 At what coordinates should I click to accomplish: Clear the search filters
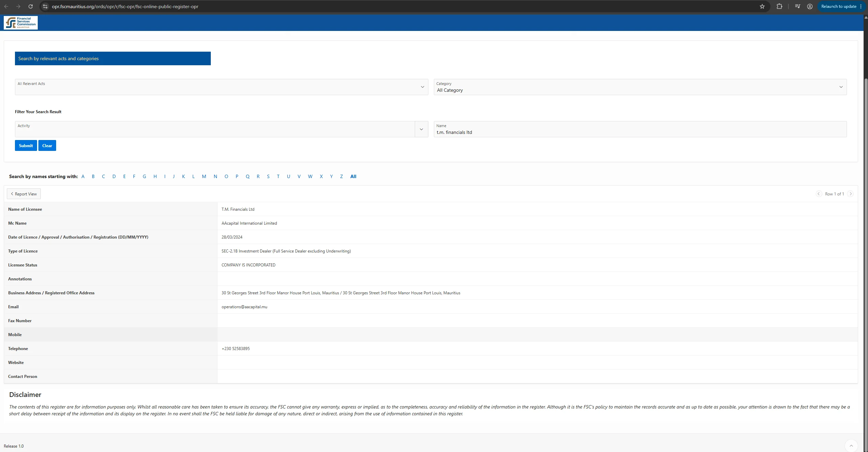click(x=47, y=145)
